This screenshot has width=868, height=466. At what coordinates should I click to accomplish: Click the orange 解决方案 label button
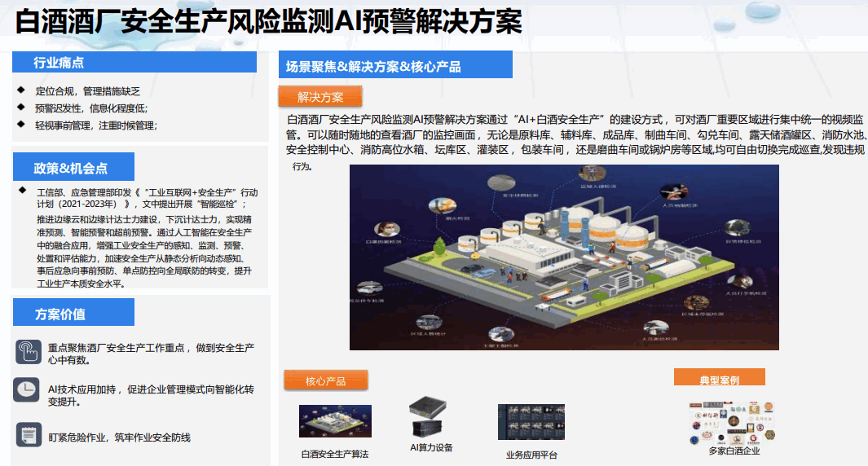[320, 97]
